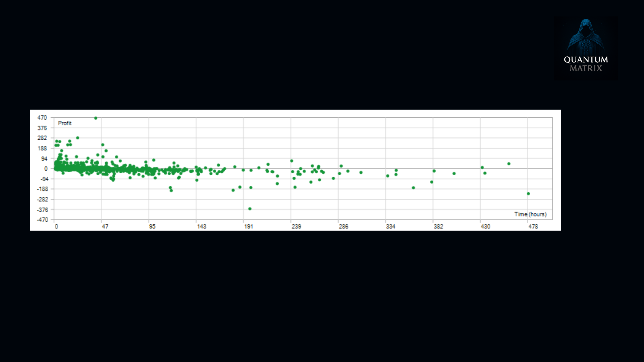Screen dimensions: 644x362
Task: Click the 470 y-axis tick label
Action: (42, 118)
